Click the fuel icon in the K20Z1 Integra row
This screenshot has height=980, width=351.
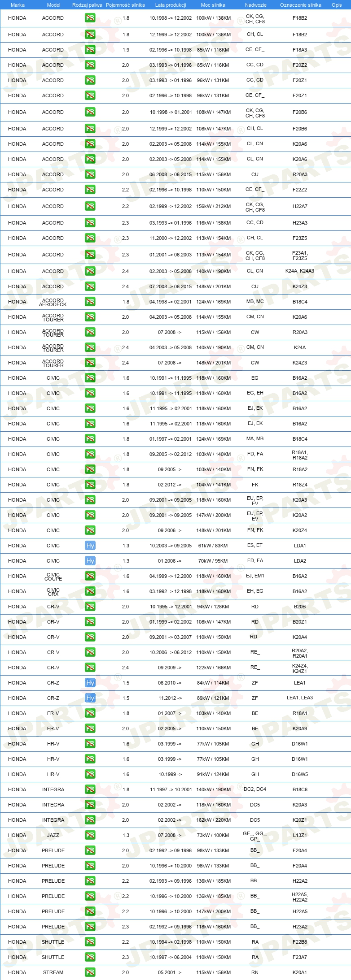(90, 820)
